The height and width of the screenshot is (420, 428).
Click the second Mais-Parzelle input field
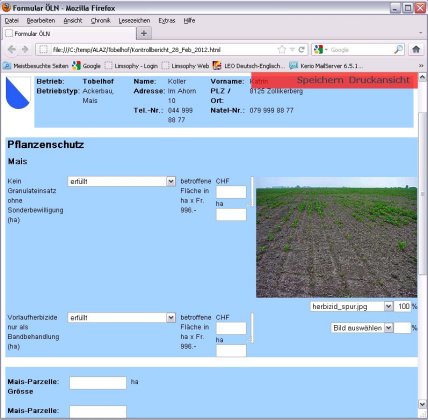pyautogui.click(x=98, y=412)
